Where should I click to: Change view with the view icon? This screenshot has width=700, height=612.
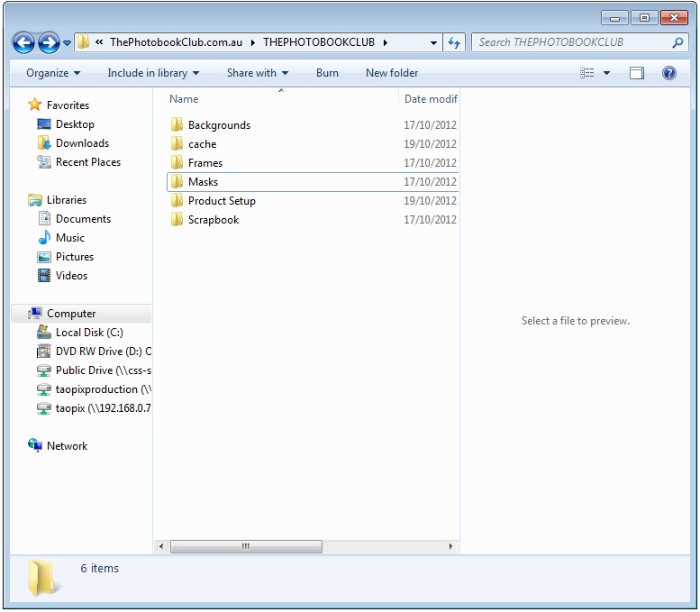tap(587, 73)
